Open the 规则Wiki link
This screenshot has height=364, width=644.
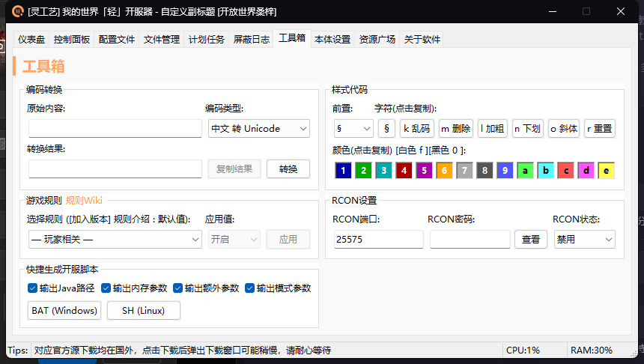84,200
